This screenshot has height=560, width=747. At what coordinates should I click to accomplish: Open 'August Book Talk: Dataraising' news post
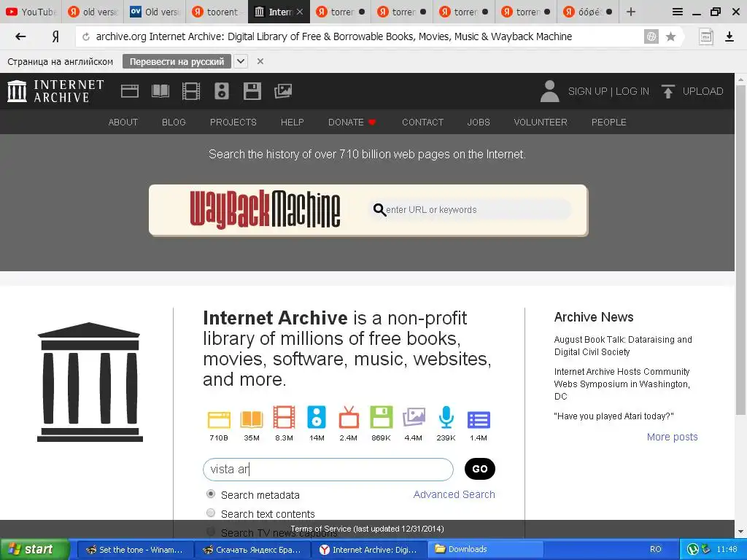coord(623,346)
